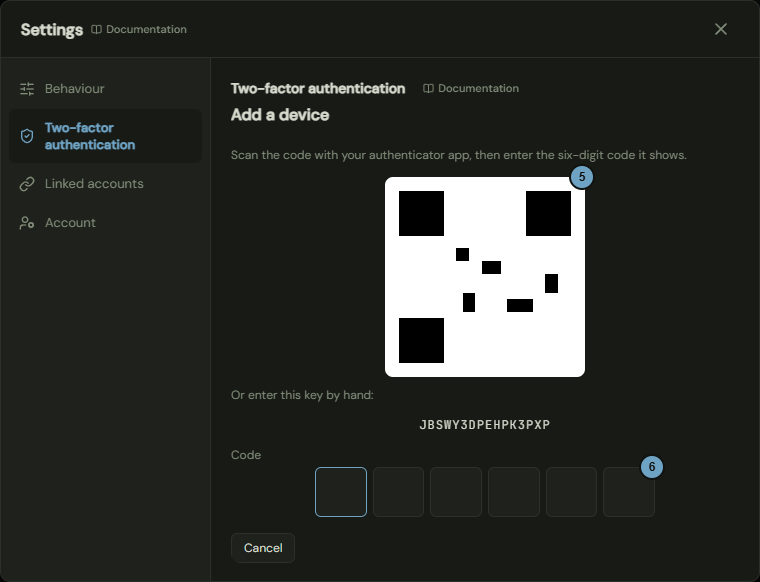The image size is (760, 582).
Task: Click the manual key JBSWY3DPEHPK3PXP
Action: [x=485, y=425]
